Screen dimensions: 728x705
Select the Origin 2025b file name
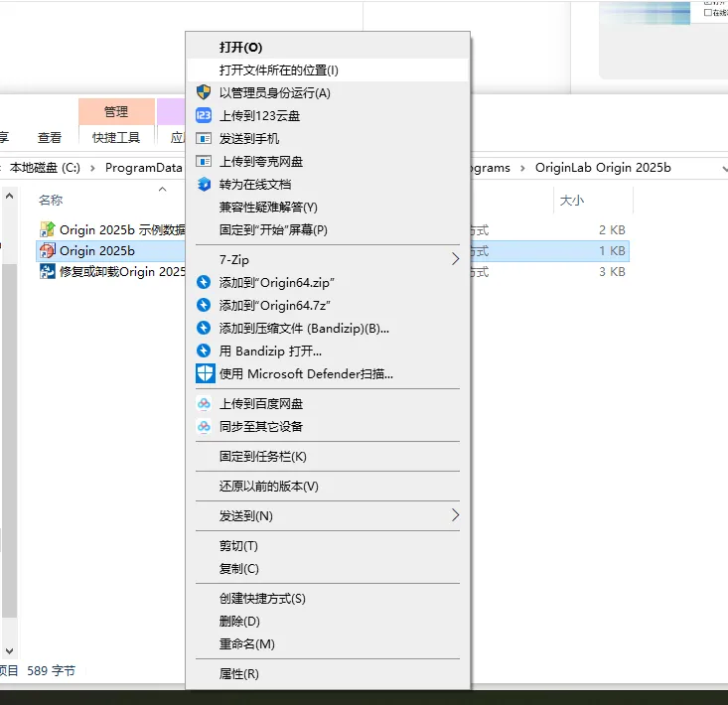97,250
